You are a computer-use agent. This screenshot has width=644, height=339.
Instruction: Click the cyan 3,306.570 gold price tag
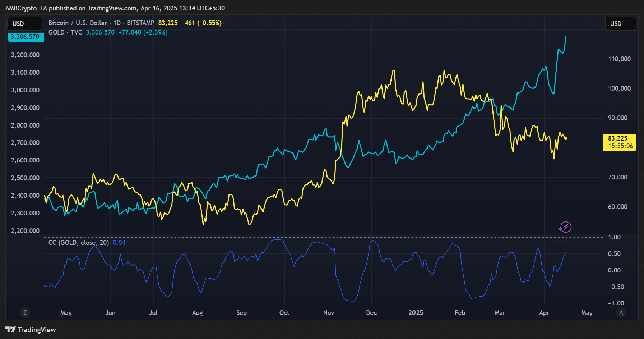(x=26, y=37)
